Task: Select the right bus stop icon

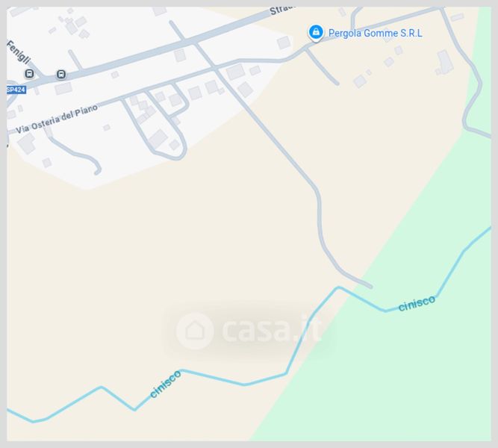Action: [61, 75]
